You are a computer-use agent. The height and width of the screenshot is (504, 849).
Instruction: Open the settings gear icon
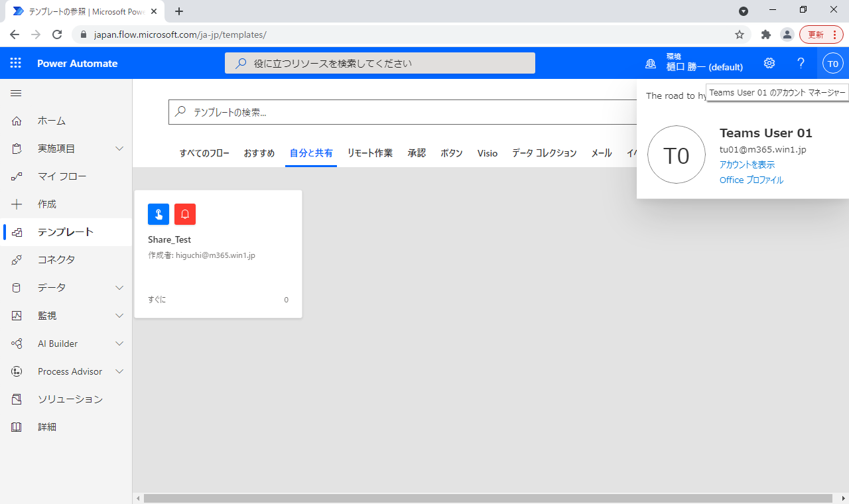click(769, 63)
